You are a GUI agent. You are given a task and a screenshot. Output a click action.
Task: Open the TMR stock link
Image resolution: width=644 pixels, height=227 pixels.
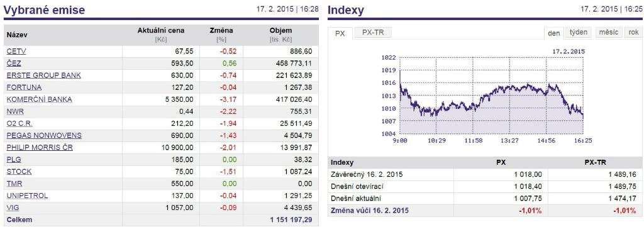coord(14,184)
